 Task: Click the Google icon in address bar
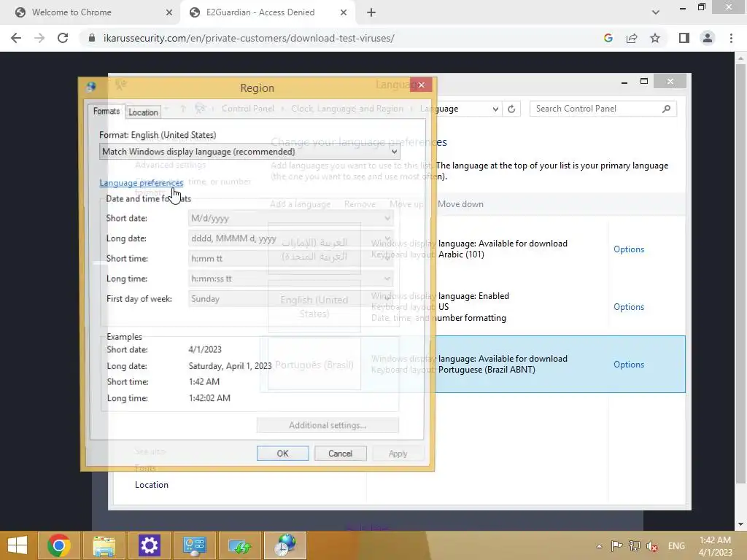(x=608, y=38)
